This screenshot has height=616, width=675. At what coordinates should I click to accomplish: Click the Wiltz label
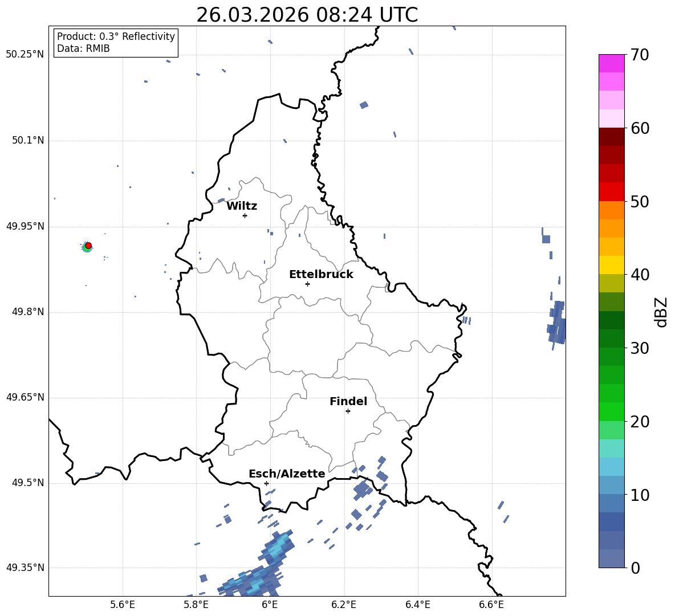[x=242, y=206]
